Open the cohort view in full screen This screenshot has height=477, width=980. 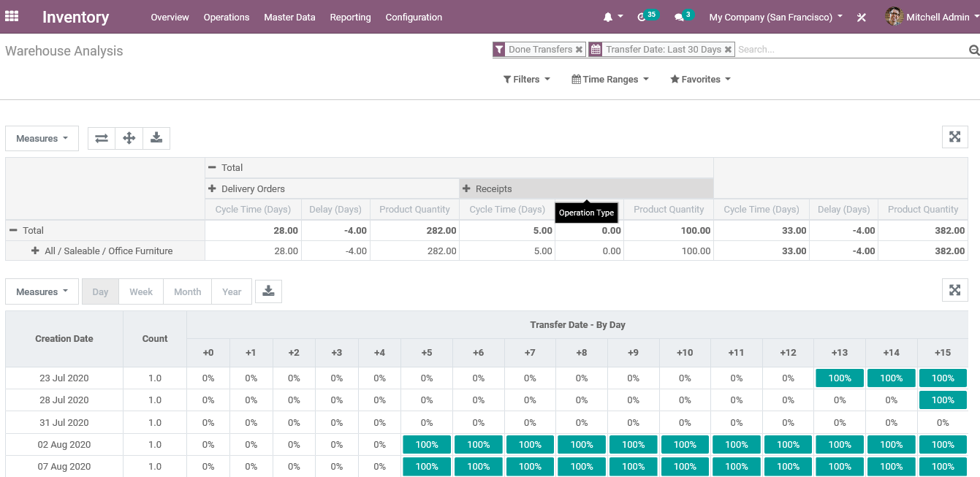[954, 290]
